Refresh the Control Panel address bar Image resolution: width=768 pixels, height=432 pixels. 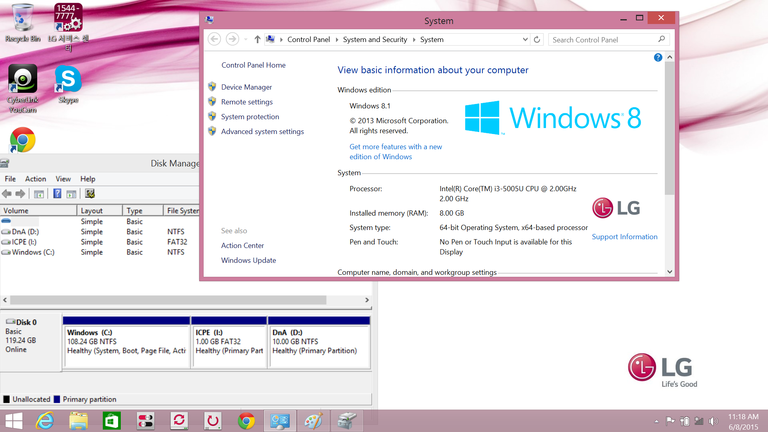[x=537, y=39]
